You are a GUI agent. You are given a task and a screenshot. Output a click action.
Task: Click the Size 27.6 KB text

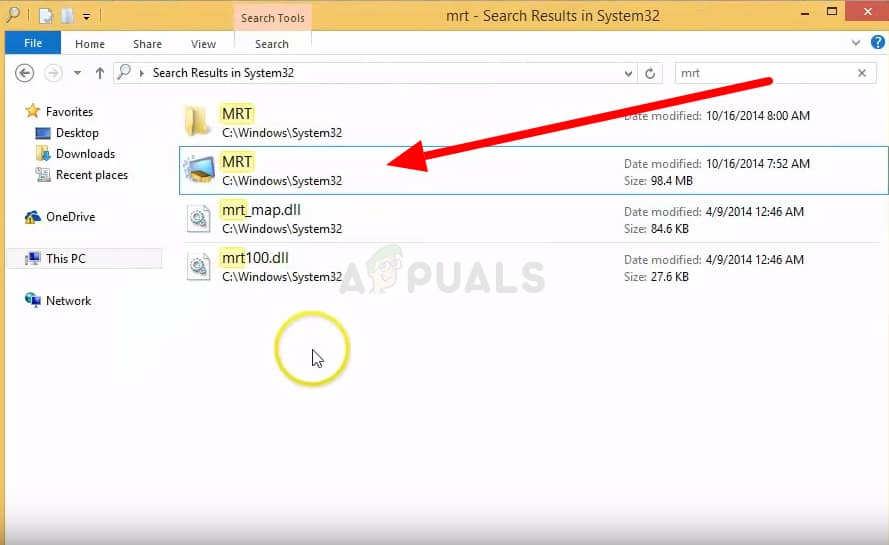click(x=656, y=277)
